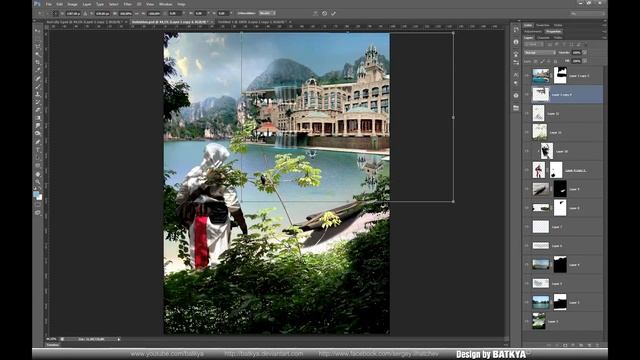Select the Quick Selection tool
Screen dimensions: 640x360
(x=38, y=55)
